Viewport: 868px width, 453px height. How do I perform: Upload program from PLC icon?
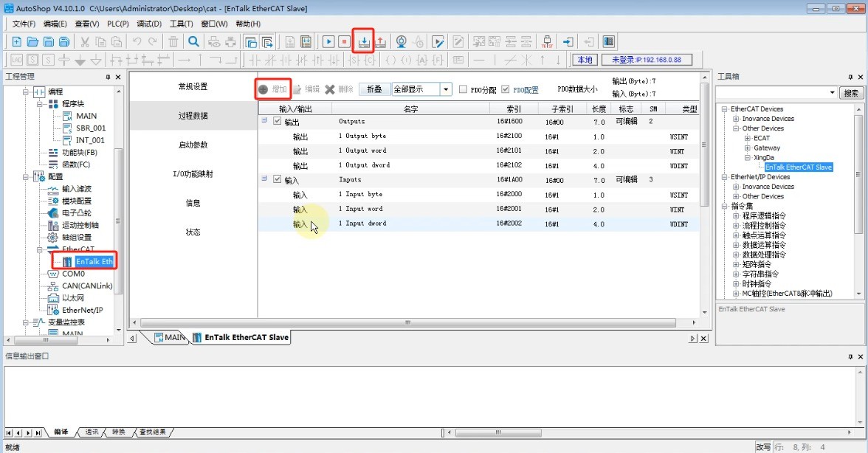[380, 41]
